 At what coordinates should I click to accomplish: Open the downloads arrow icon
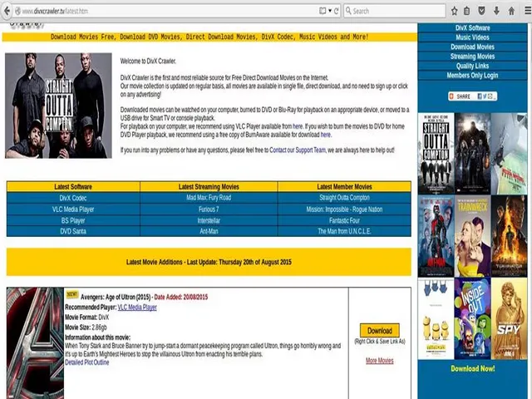click(x=495, y=11)
